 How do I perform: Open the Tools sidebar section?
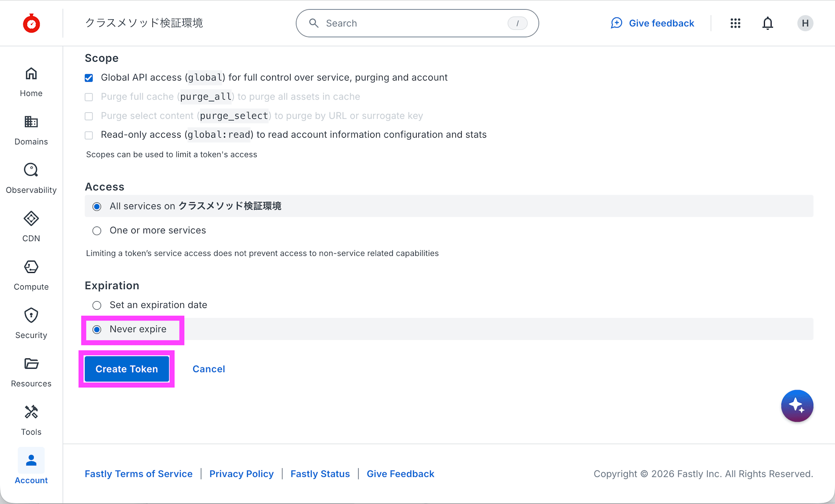point(31,421)
